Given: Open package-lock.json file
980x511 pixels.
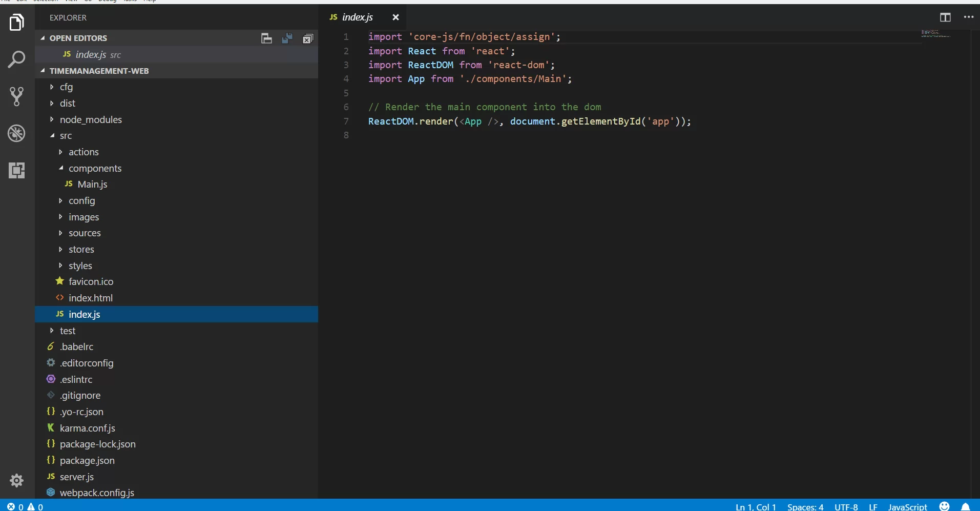Looking at the screenshot, I should click(x=177, y=444).
